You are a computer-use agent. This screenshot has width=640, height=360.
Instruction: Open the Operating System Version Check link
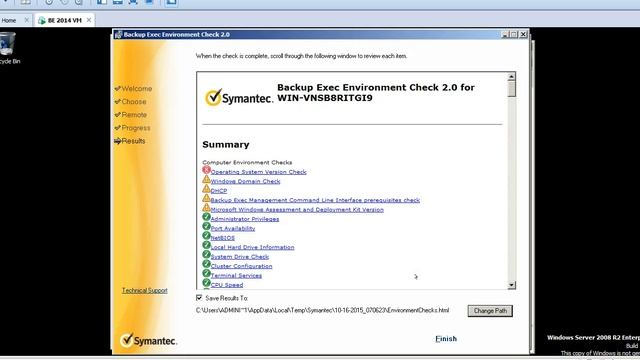point(258,172)
